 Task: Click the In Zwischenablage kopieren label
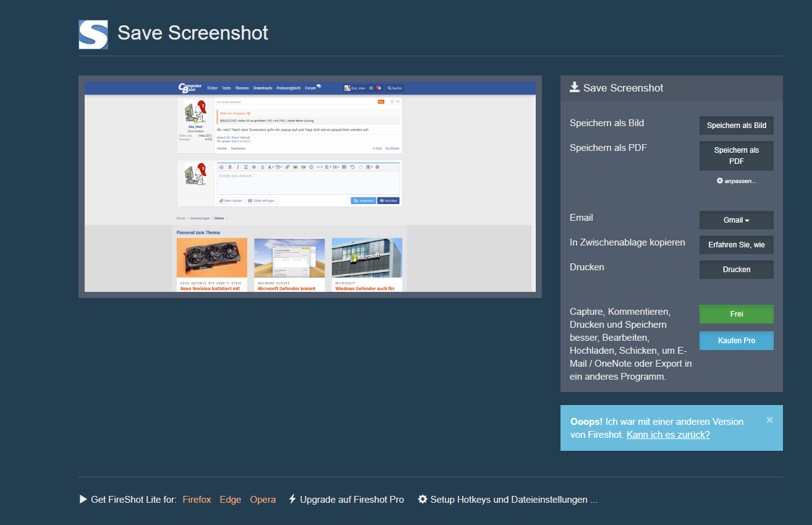(x=627, y=242)
